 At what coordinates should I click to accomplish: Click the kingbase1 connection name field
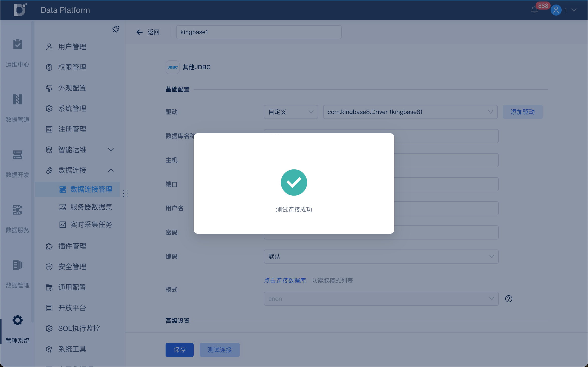[x=258, y=32]
